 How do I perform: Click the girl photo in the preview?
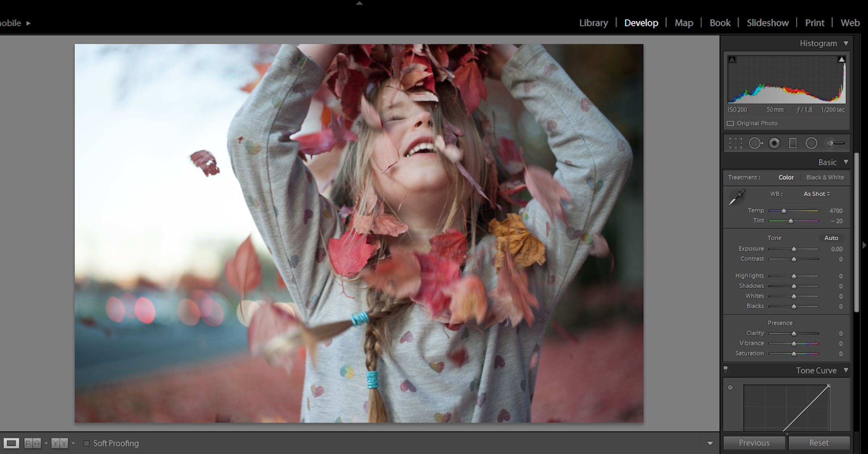click(359, 233)
